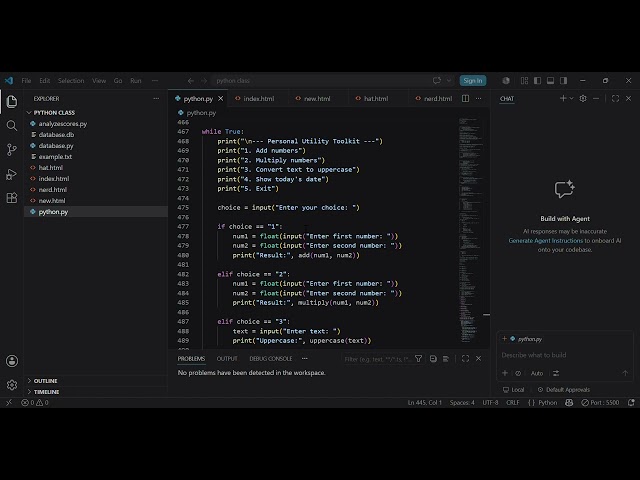The image size is (640, 480).
Task: Switch to the OUTPUT panel tab
Action: [x=227, y=359]
